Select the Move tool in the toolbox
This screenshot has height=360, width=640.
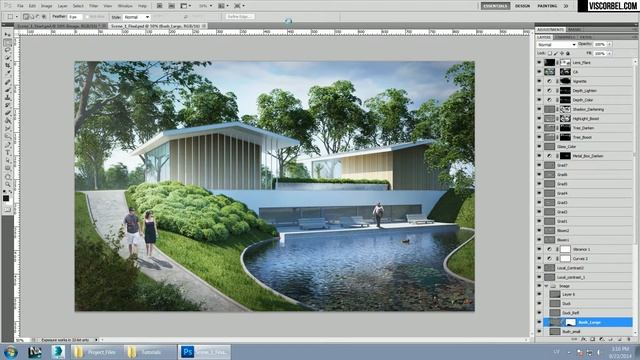tap(7, 35)
